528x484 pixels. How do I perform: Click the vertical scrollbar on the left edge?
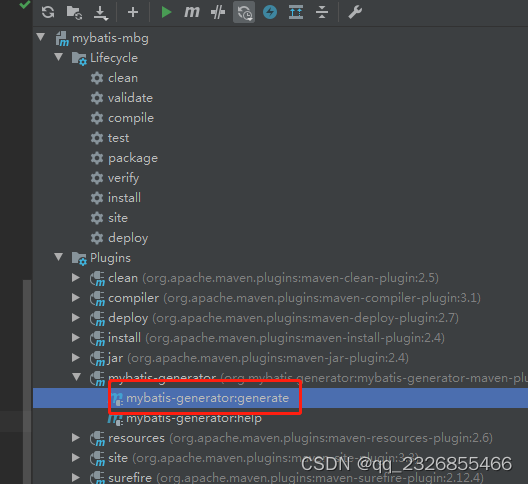tap(27, 382)
